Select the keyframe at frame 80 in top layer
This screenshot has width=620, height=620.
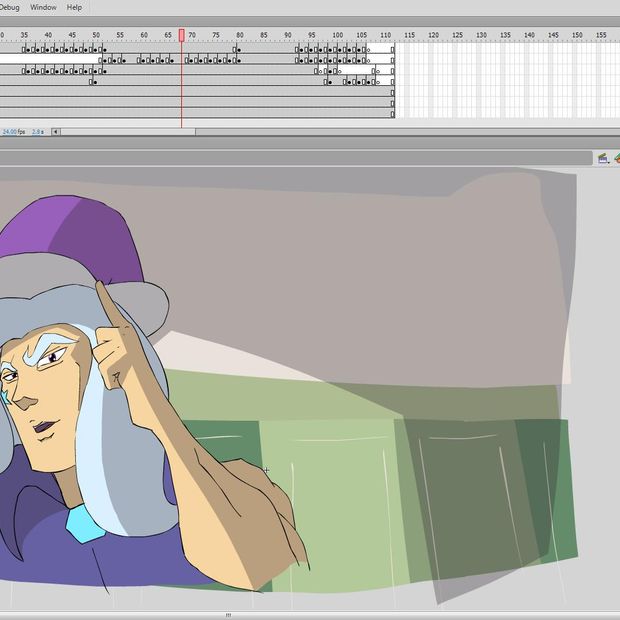tap(238, 49)
